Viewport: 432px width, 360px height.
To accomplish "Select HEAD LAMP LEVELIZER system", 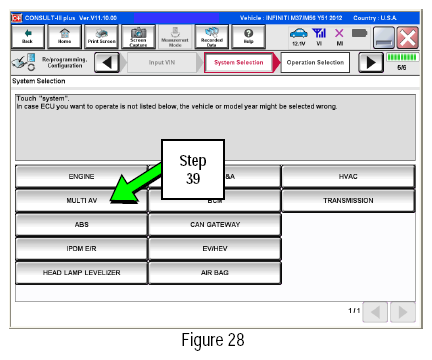I will click(x=81, y=272).
